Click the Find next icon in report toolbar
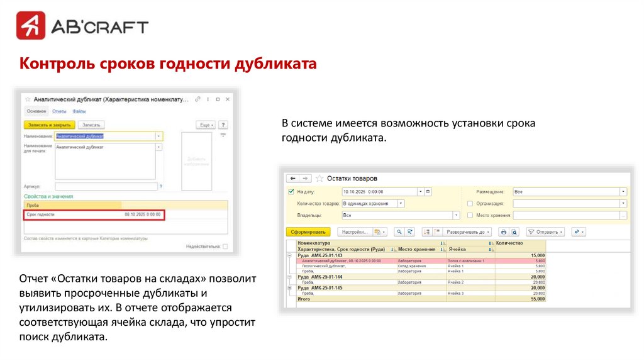The image size is (644, 361). click(x=409, y=232)
